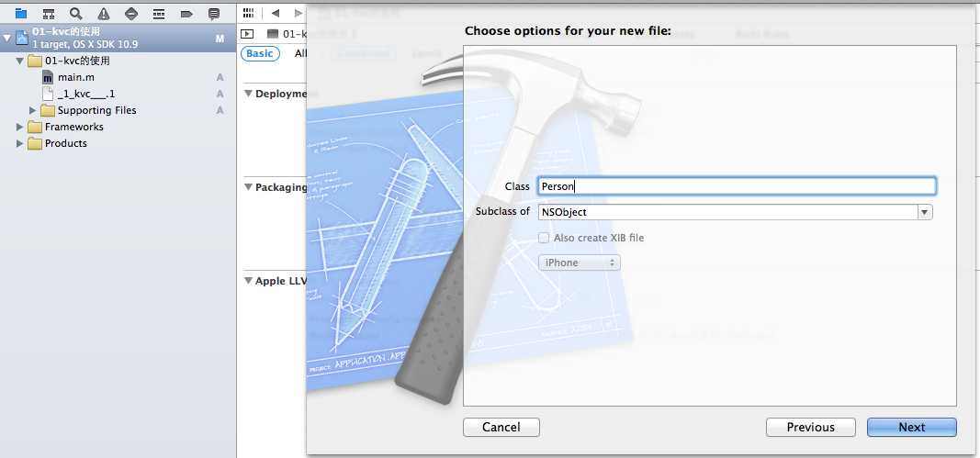This screenshot has height=458, width=980.
Task: Click into the Class name field
Action: (737, 186)
